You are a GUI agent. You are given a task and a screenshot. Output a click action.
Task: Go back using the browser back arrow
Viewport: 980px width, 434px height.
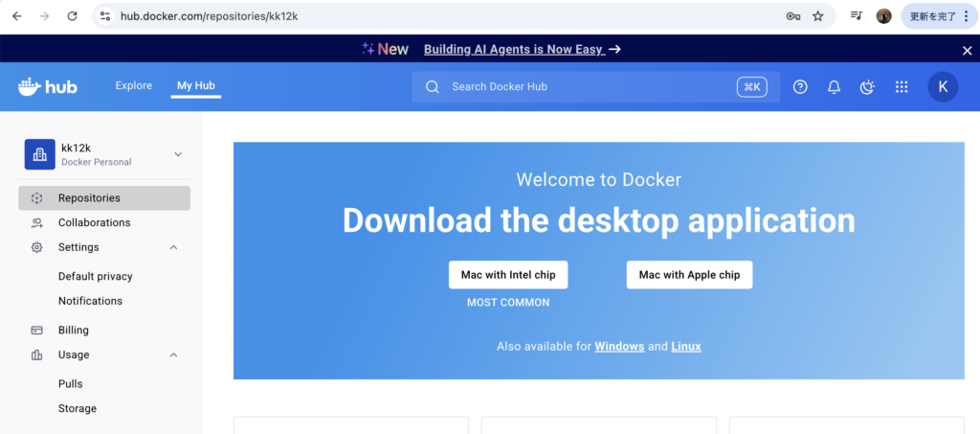click(17, 16)
